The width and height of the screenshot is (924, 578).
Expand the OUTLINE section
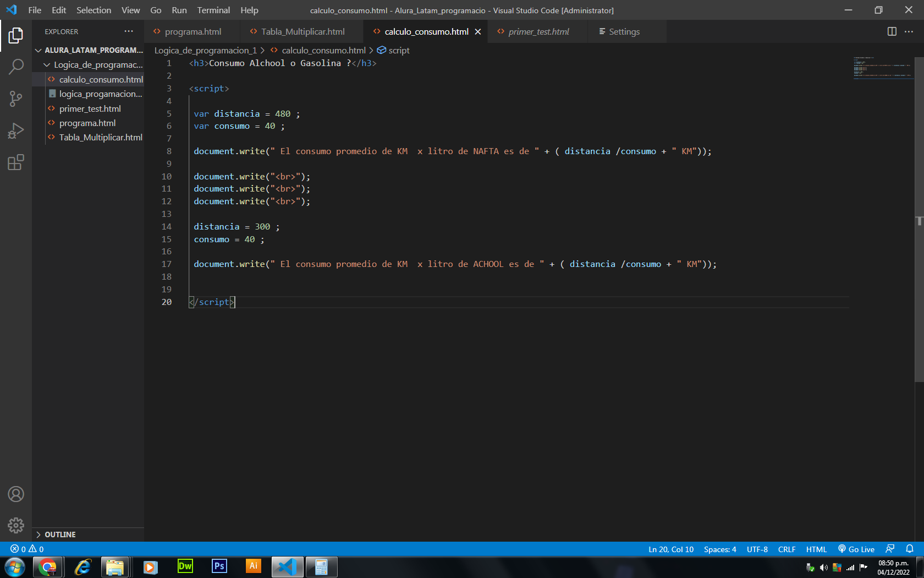click(88, 535)
